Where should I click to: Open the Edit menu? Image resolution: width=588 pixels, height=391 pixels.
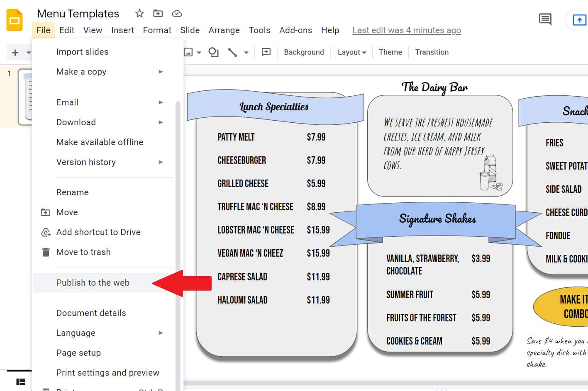tap(67, 30)
